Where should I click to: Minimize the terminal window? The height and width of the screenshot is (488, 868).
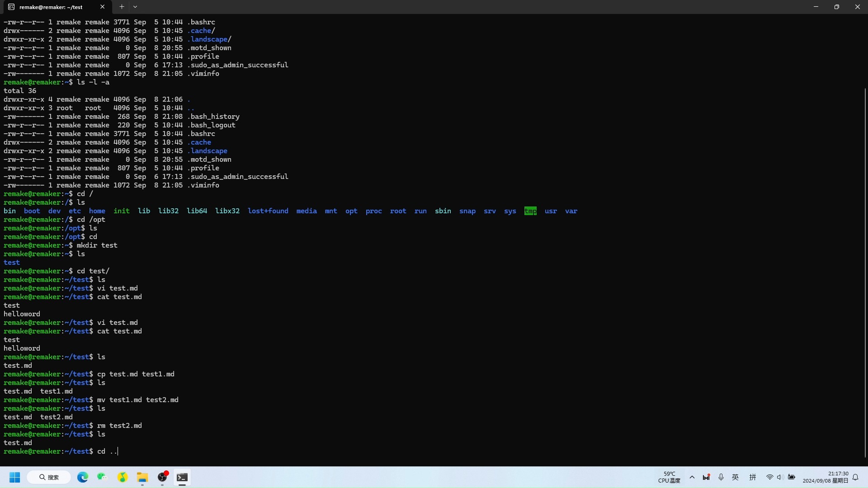click(x=816, y=7)
